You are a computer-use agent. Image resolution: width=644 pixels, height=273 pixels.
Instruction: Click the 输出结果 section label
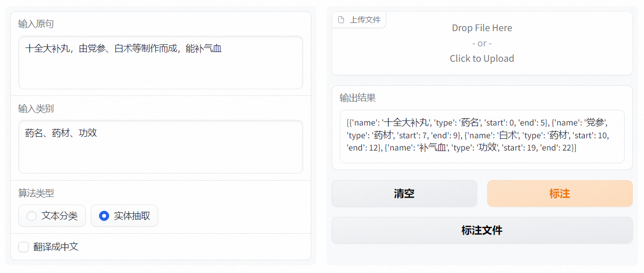pos(357,98)
